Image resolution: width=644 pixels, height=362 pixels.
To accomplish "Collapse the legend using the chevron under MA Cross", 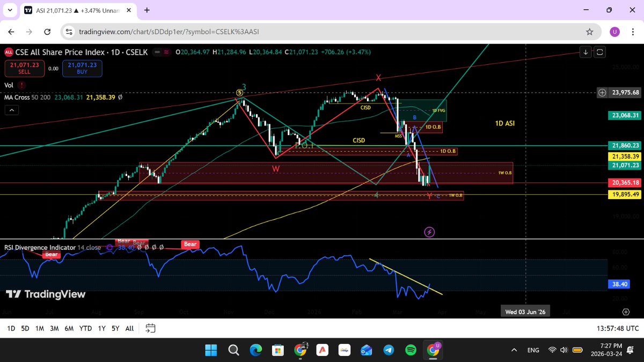I will [11, 109].
